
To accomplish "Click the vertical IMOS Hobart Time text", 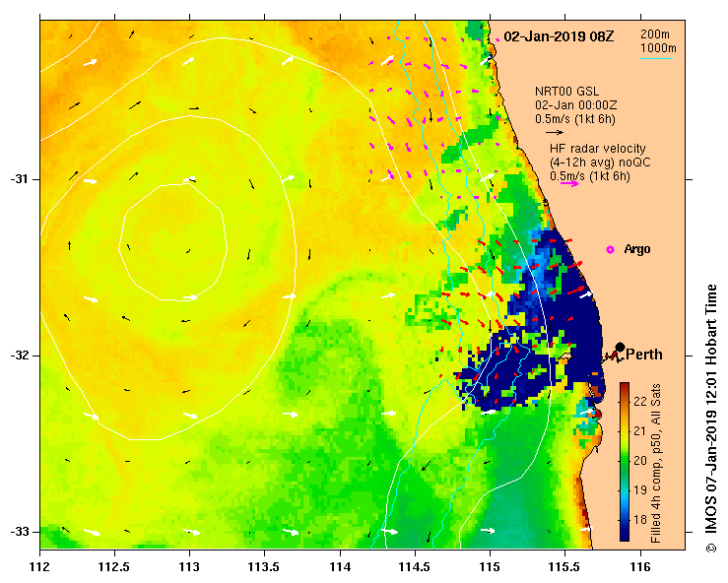I will [711, 411].
